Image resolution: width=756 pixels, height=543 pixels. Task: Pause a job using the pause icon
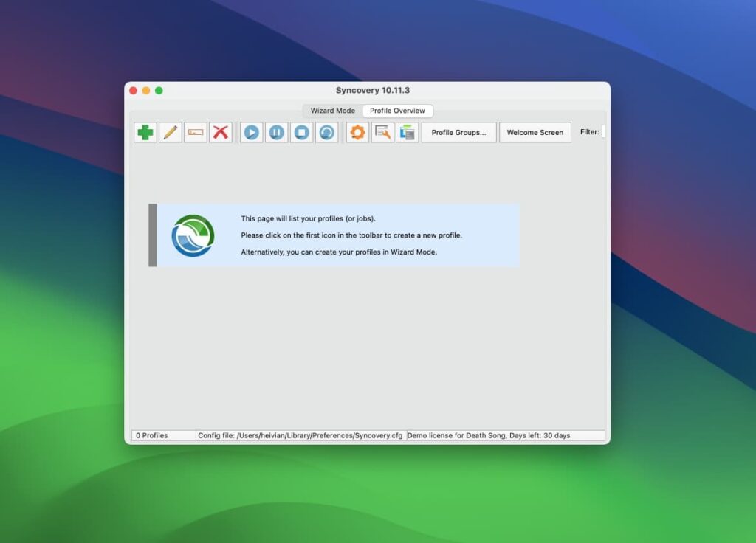click(276, 133)
